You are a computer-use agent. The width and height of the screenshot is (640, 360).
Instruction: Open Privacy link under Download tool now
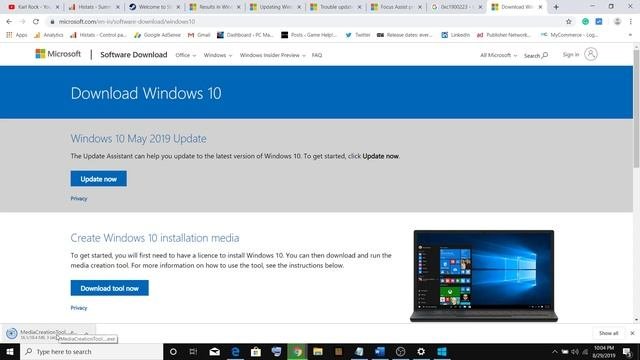[x=79, y=308]
